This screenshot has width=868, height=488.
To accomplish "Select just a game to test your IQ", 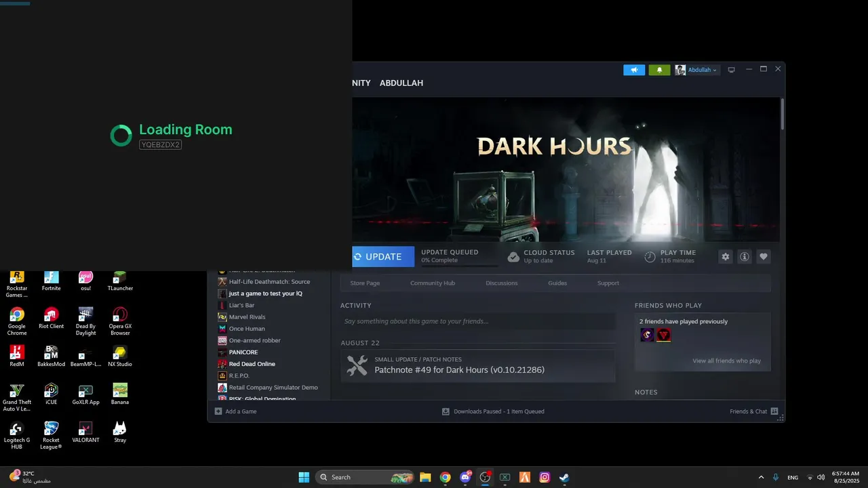I will coord(265,293).
